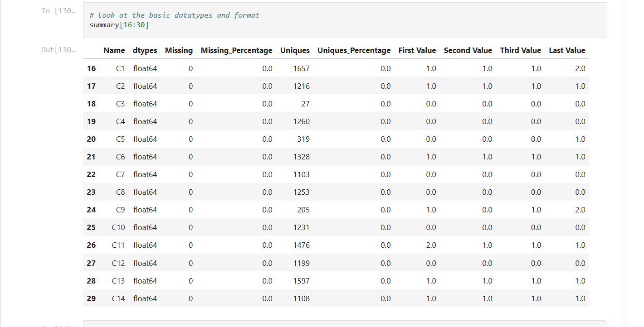Click the code cell containing summary[16:30]
The image size is (644, 327).
(345, 20)
